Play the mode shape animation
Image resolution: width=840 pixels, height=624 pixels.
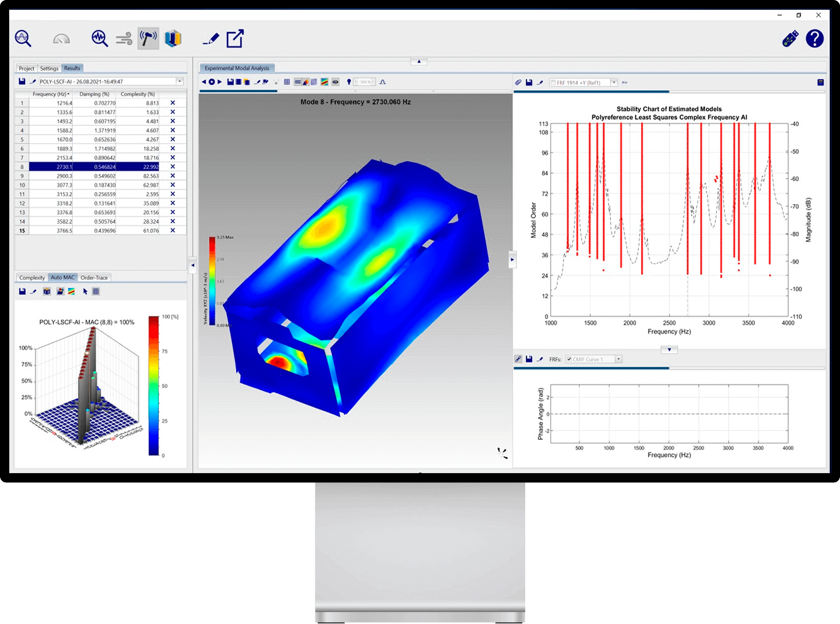212,82
